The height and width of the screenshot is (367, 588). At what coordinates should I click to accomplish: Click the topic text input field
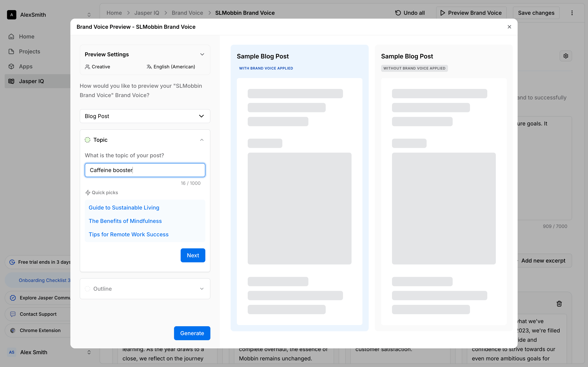pyautogui.click(x=145, y=170)
